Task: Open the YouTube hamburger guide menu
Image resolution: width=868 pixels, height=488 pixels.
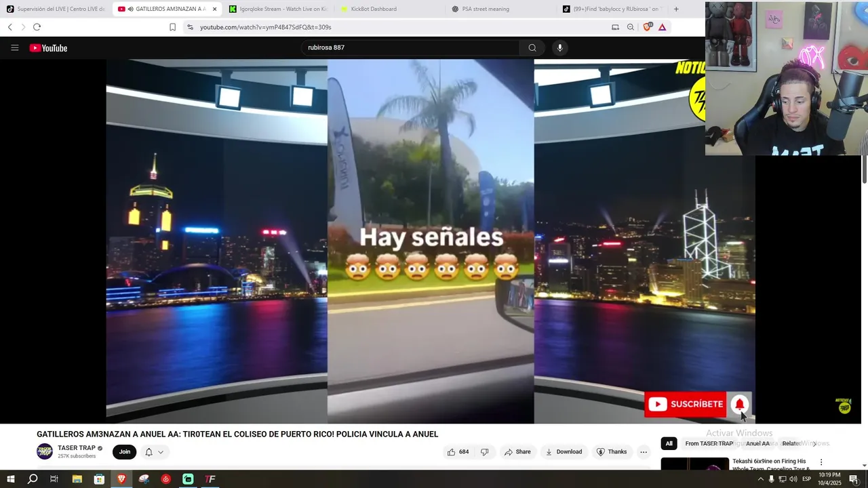Action: (x=15, y=48)
